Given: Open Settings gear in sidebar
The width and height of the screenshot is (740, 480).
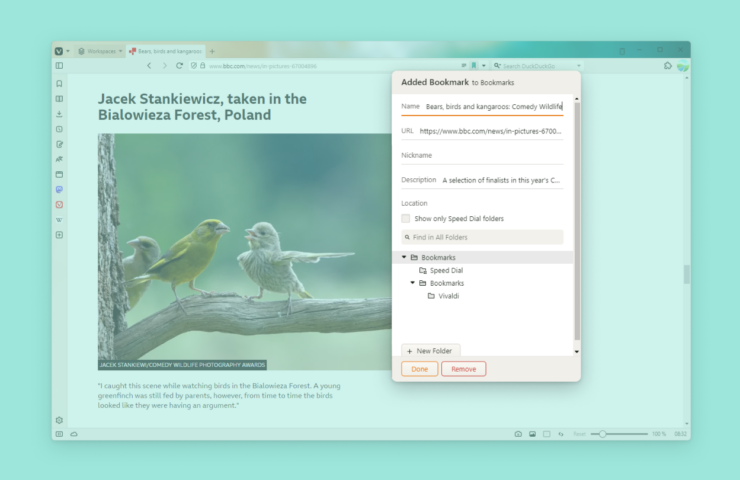Looking at the screenshot, I should pyautogui.click(x=59, y=420).
